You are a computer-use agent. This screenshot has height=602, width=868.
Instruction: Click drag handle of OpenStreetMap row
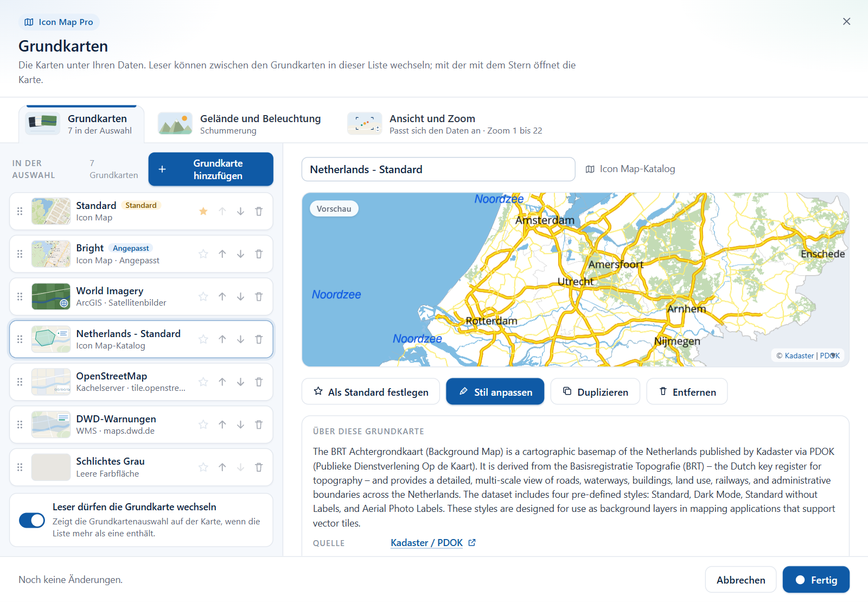pyautogui.click(x=20, y=382)
